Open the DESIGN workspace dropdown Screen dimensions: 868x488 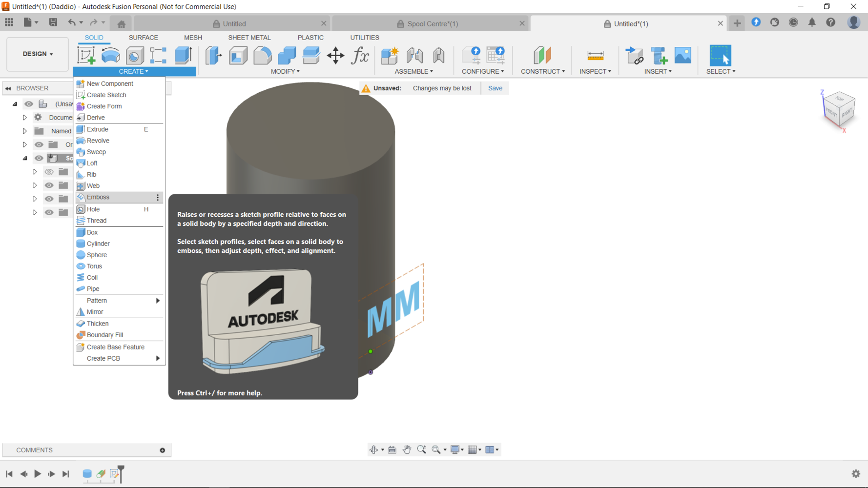click(38, 54)
